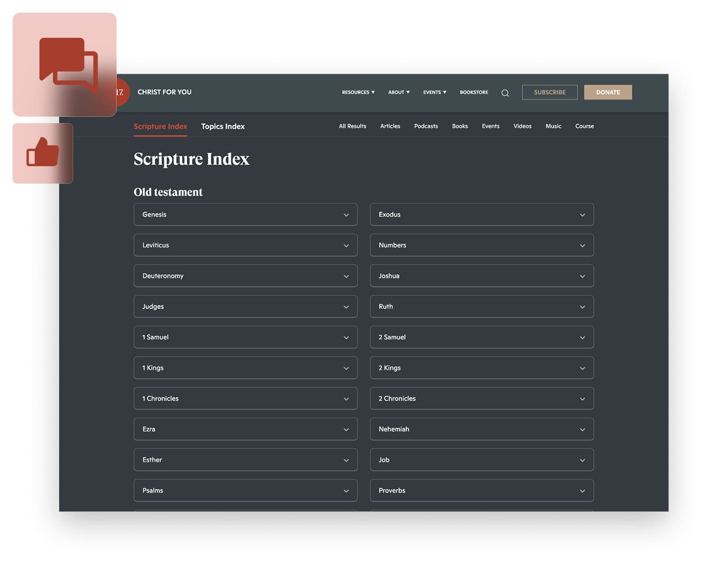Expand the Psalms dropdown

pos(245,490)
